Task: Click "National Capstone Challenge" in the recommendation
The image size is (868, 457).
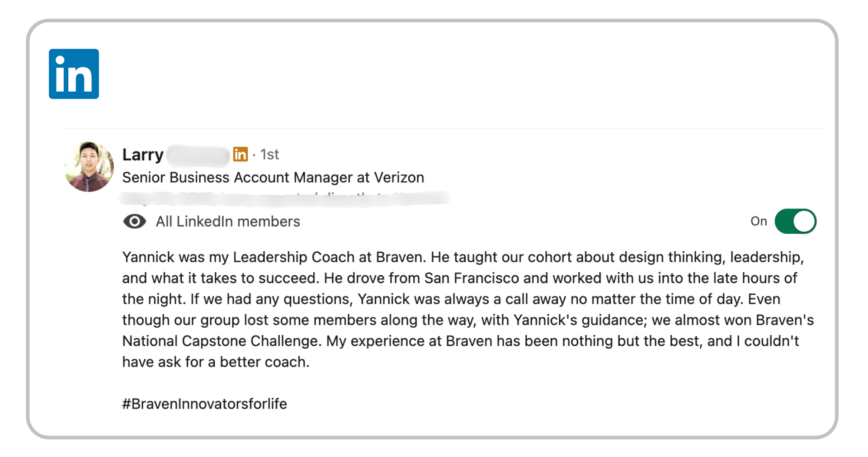Action: (221, 341)
